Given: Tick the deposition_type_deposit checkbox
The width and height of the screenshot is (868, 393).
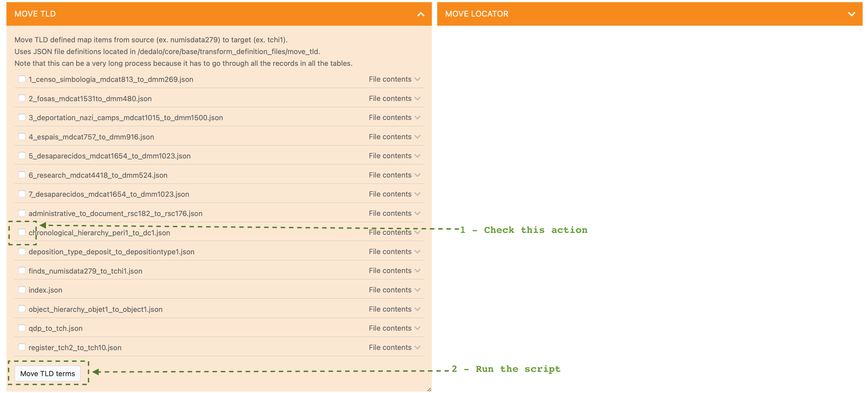Looking at the screenshot, I should click(22, 251).
